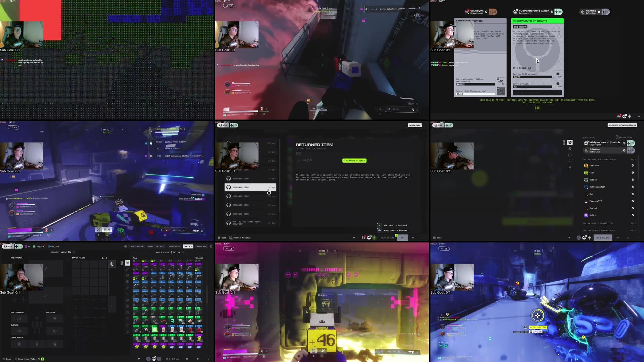Click Defeat UESC Commanders 30/30 bar
The image size is (644, 362).
pyautogui.click(x=475, y=94)
